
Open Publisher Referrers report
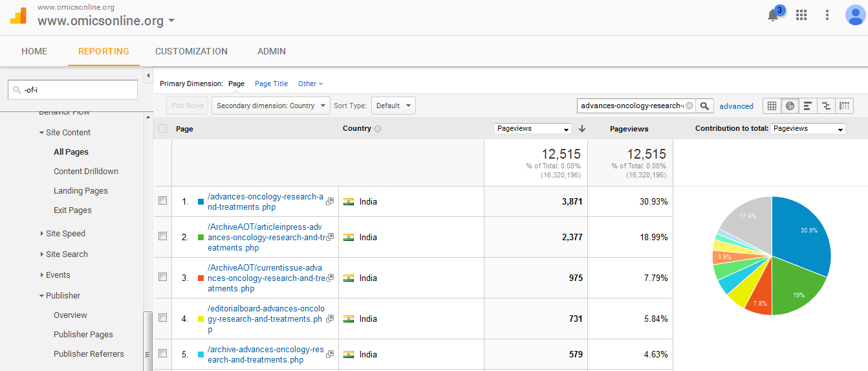click(89, 354)
